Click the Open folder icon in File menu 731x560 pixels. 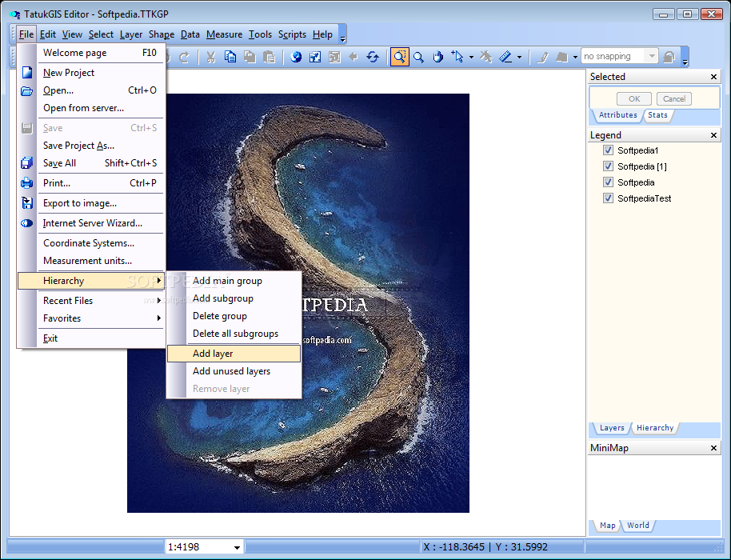[27, 90]
